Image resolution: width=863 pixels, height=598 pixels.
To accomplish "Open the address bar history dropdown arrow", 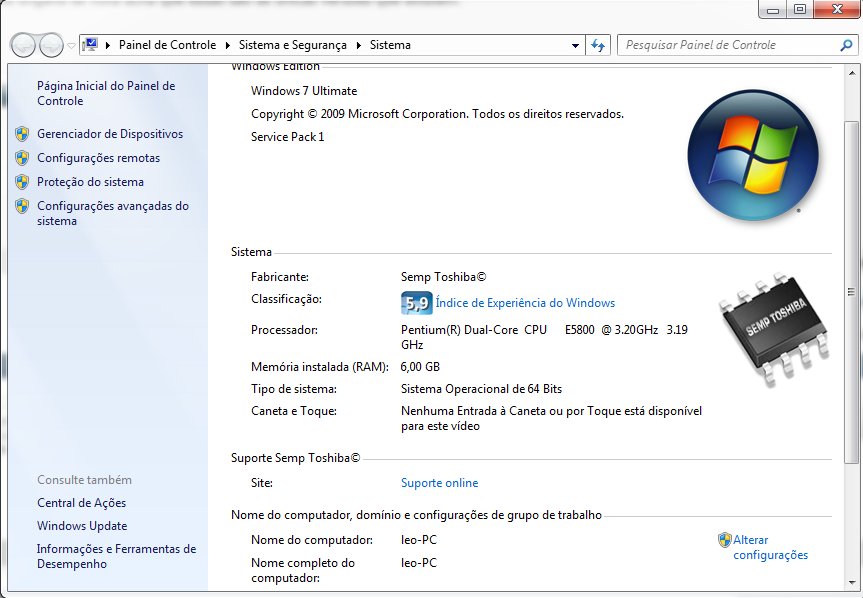I will click(x=575, y=45).
